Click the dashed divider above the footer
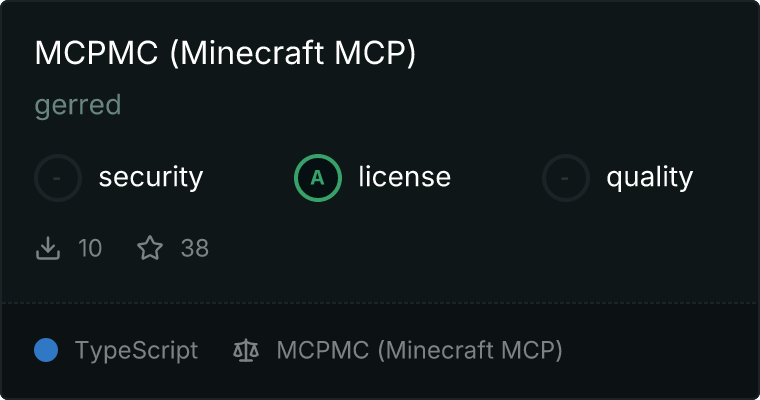 point(380,303)
